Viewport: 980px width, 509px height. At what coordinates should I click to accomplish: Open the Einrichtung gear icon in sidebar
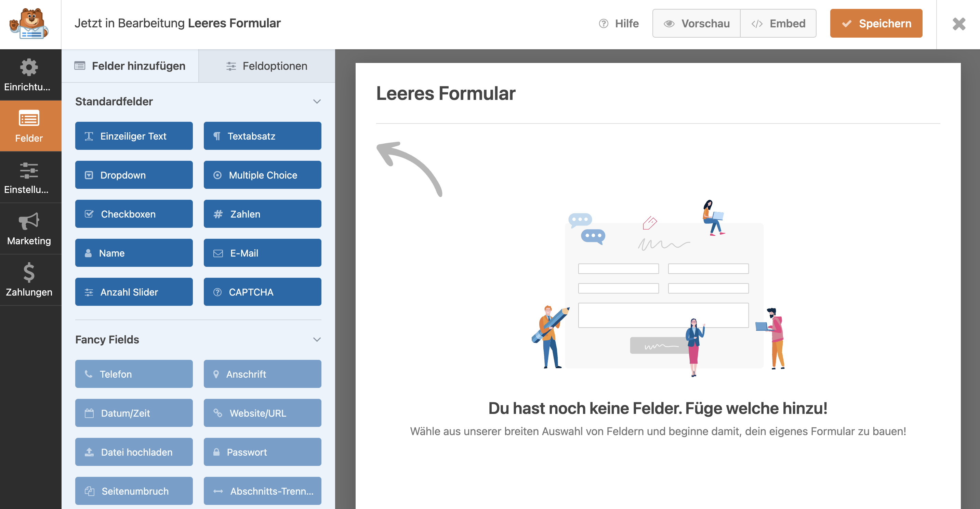29,68
